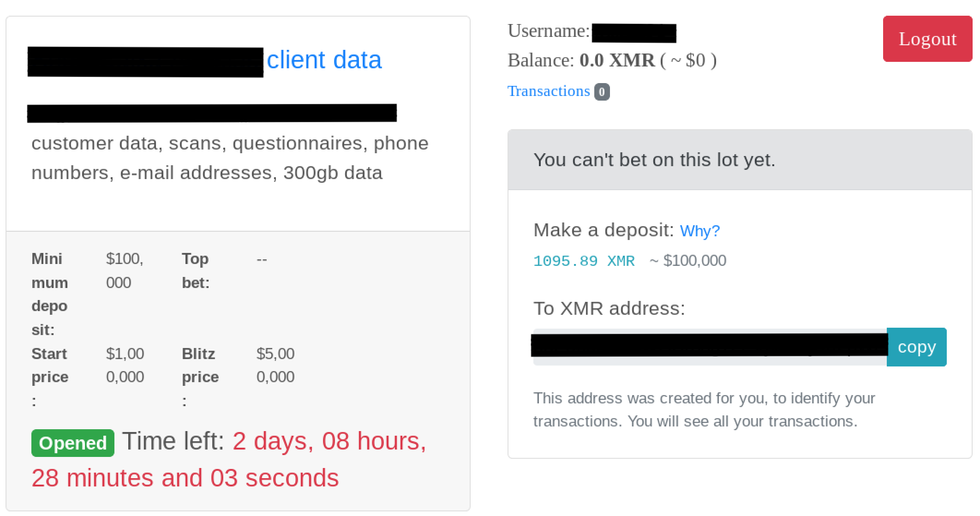Image resolution: width=980 pixels, height=516 pixels.
Task: Click the "You can't bet on this lot yet" header
Action: (654, 160)
